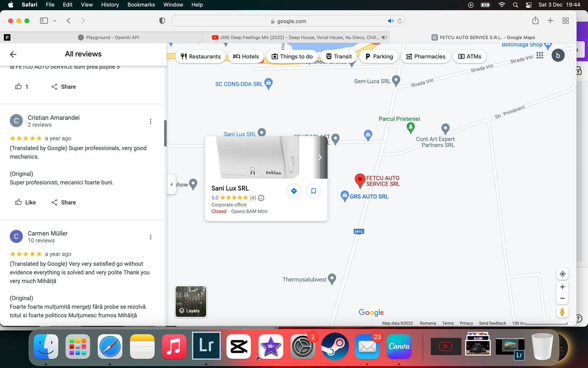Open more options for Carmen Müller's review
This screenshot has width=588, height=368.
(x=151, y=237)
